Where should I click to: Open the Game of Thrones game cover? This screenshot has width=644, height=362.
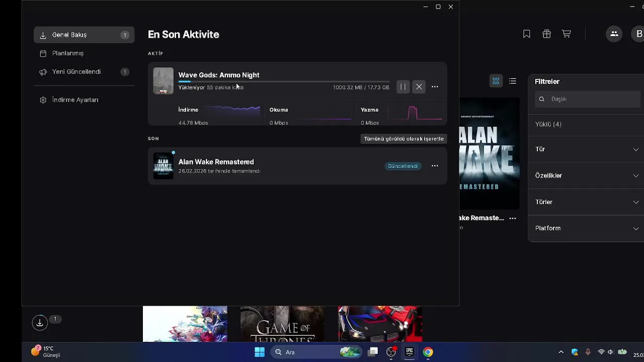pyautogui.click(x=282, y=324)
